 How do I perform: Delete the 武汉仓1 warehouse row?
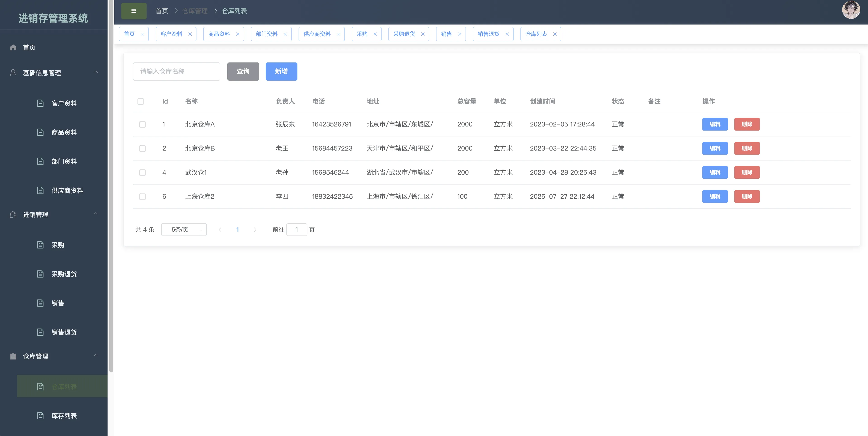(747, 172)
